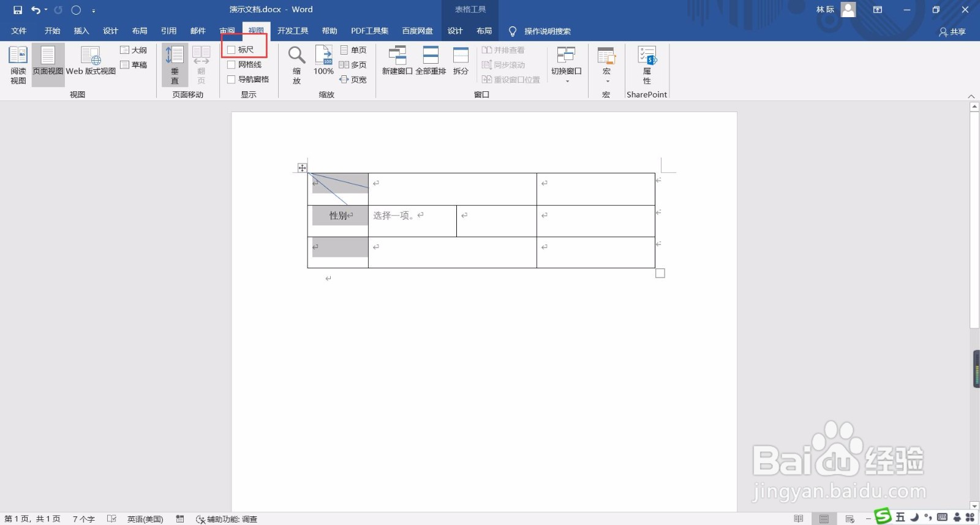Click the Share (共享) button
The image size is (980, 525).
(952, 31)
